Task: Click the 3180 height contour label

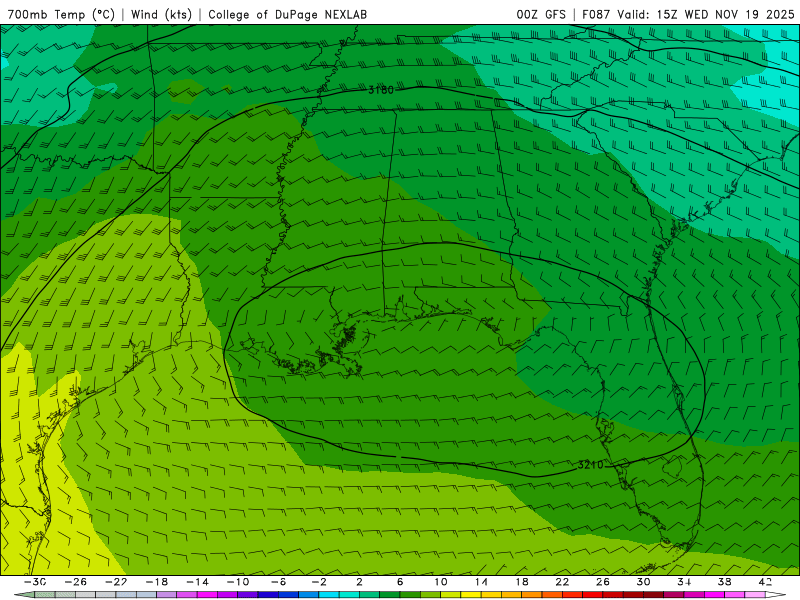Action: click(x=381, y=90)
